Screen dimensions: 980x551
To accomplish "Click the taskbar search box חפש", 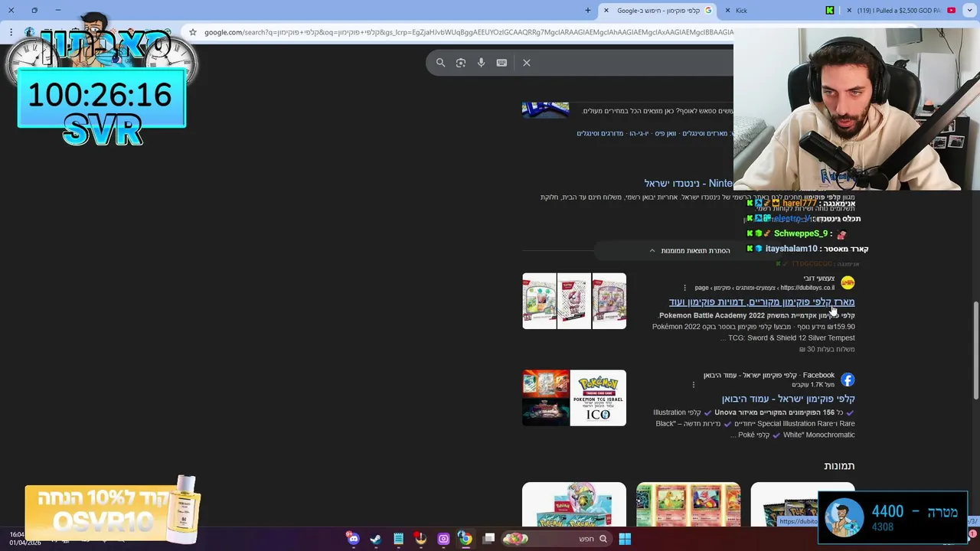I will pos(557,539).
